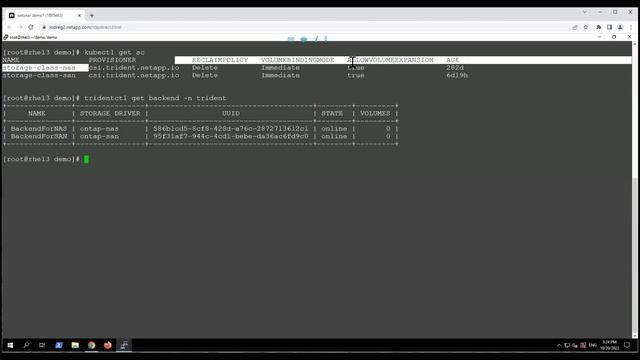The height and width of the screenshot is (360, 640).
Task: Open a new browser tab
Action: tap(92, 16)
